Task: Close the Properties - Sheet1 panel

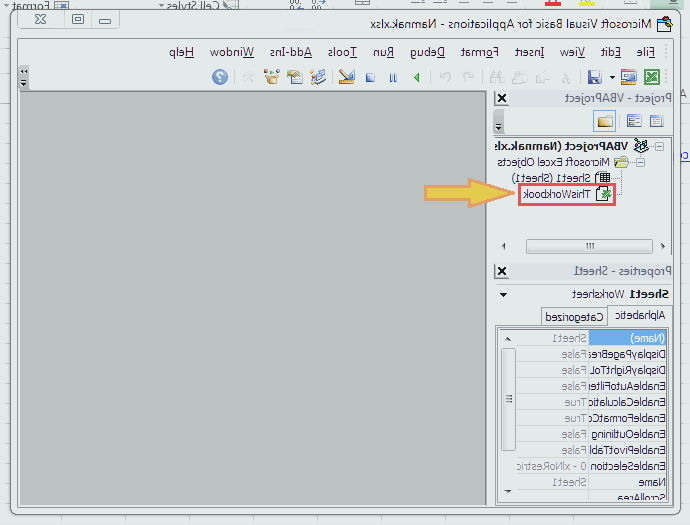Action: (x=502, y=271)
